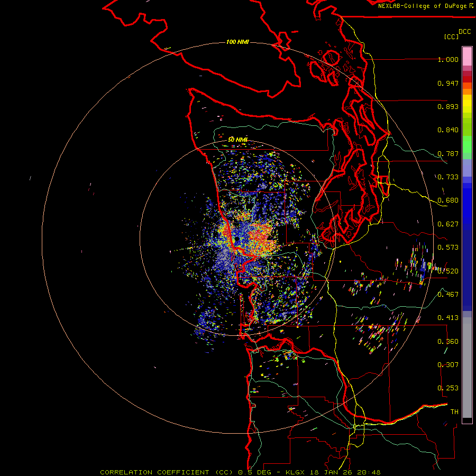The width and height of the screenshot is (476, 476).
Task: Select the 0.840 scale value
Action: tap(448, 130)
